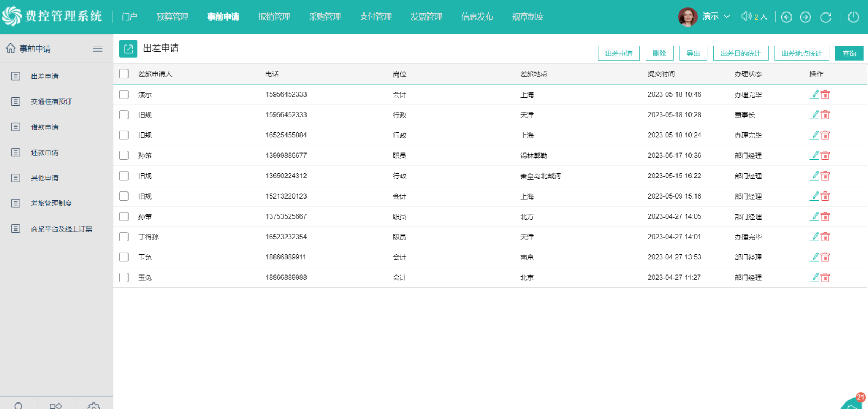Check the checkbox for 秦皇岛北戴河 row
This screenshot has width=868, height=409.
point(124,176)
